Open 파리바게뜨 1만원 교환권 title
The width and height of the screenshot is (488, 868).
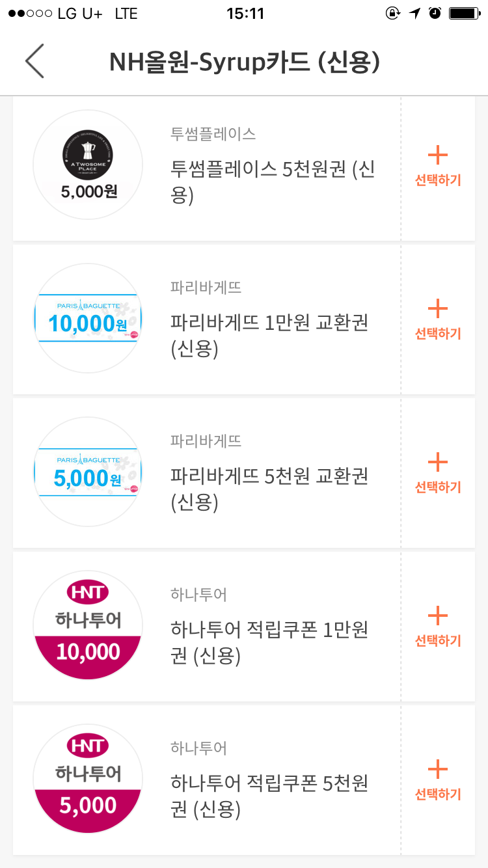click(269, 336)
